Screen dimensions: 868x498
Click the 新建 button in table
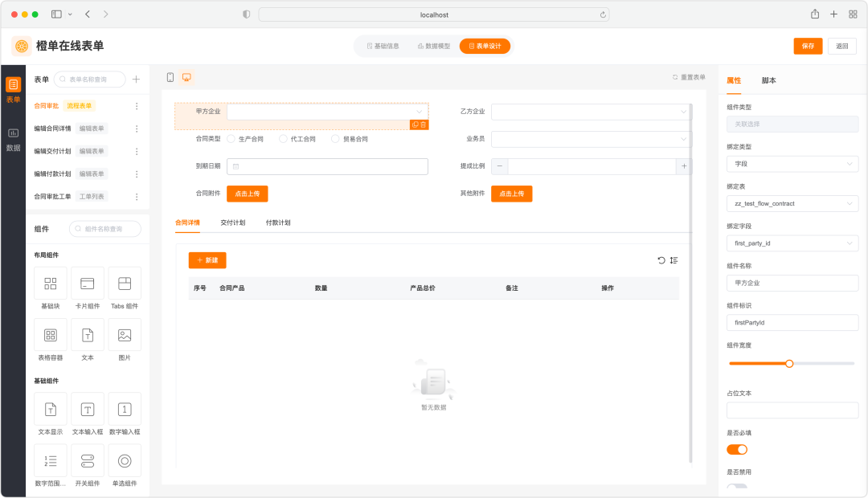point(207,260)
